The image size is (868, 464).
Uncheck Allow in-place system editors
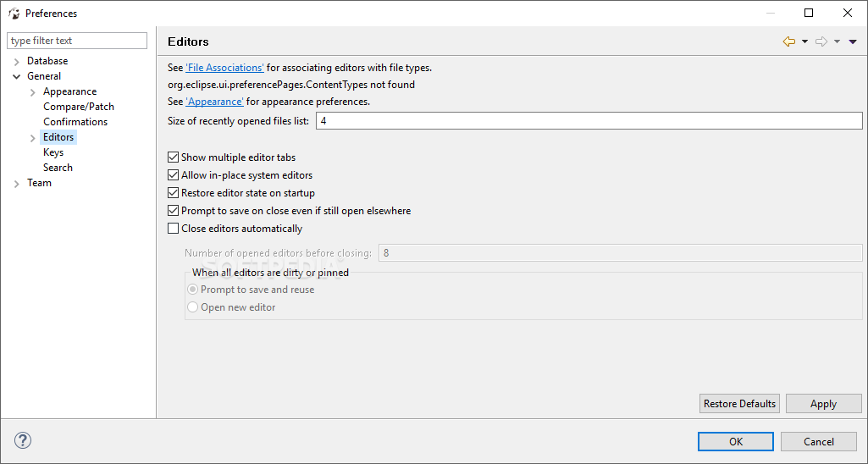[x=174, y=175]
